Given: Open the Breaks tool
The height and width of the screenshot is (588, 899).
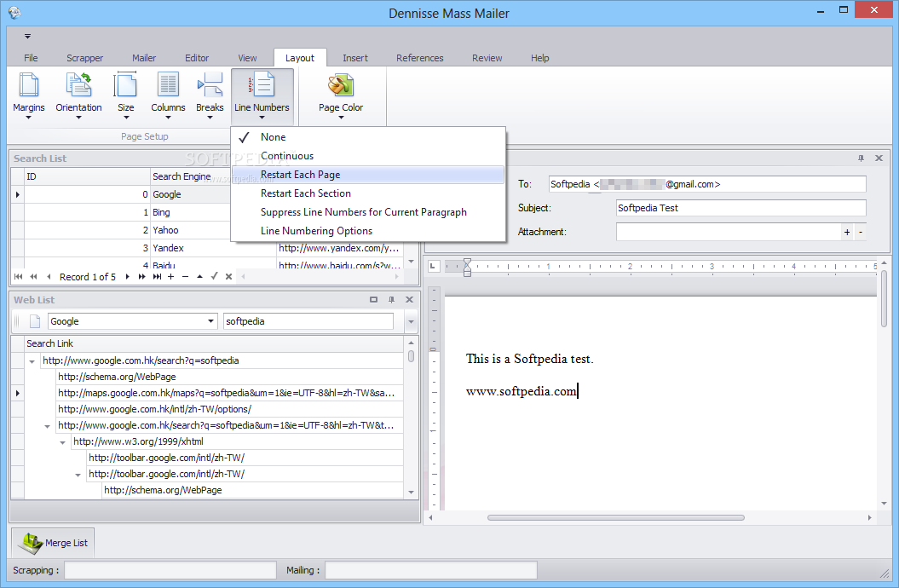Looking at the screenshot, I should (x=210, y=95).
